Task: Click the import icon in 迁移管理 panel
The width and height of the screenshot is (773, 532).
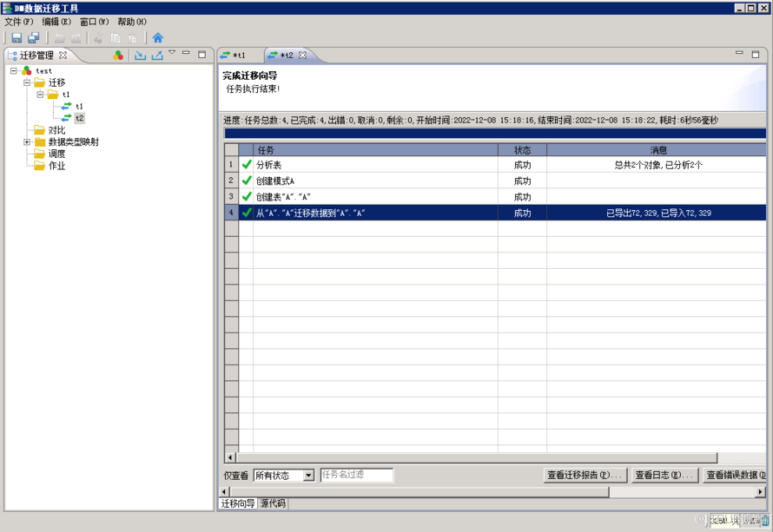Action: click(140, 56)
